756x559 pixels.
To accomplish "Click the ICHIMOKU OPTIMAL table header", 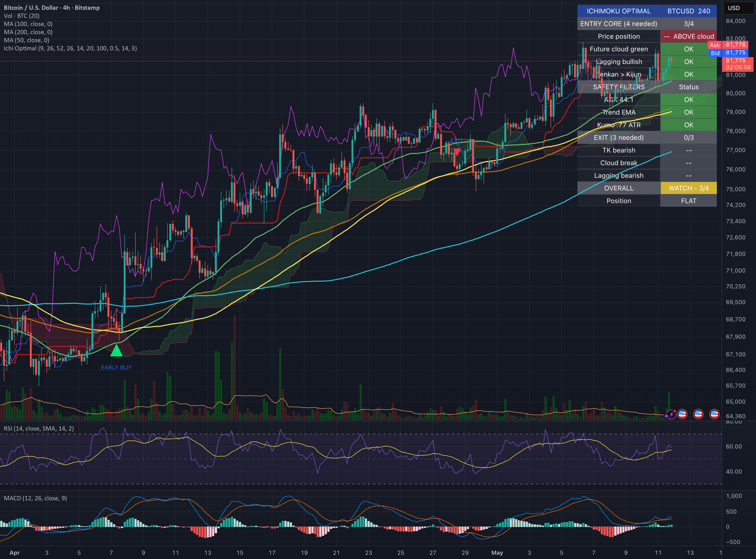I will [x=618, y=11].
